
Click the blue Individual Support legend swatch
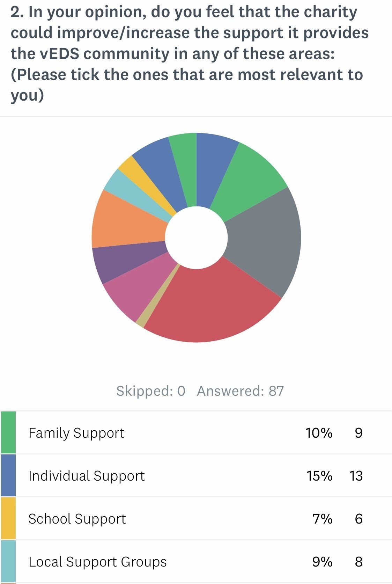8,475
